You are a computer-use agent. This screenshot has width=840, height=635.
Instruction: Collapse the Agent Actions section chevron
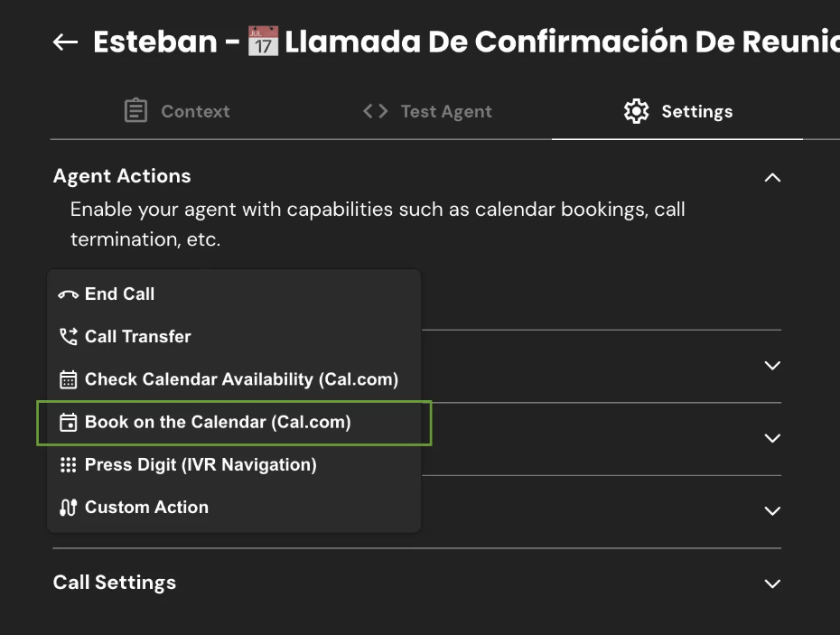coord(772,177)
